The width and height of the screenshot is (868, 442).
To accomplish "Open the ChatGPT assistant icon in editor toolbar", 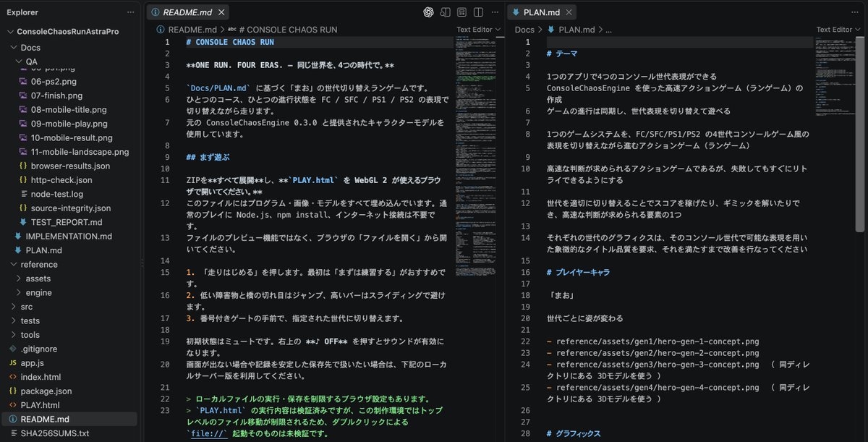I will pos(429,12).
